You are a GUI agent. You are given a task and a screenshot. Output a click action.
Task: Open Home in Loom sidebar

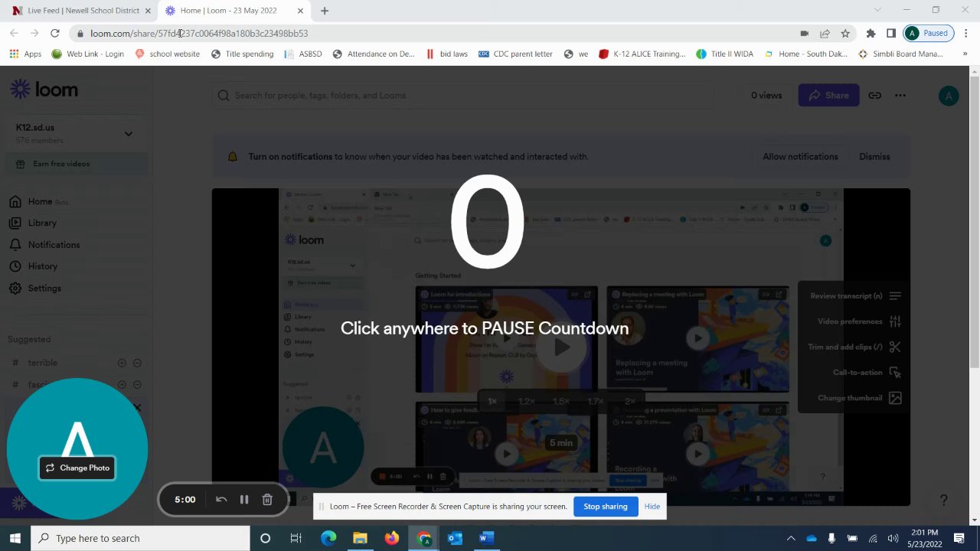[x=38, y=201]
